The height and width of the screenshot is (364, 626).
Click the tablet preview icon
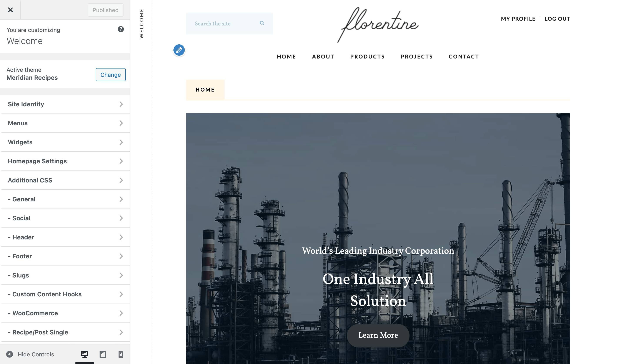click(103, 354)
